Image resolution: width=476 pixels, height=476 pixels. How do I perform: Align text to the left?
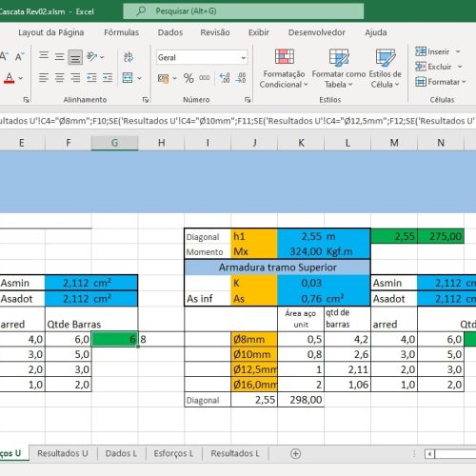point(44,78)
